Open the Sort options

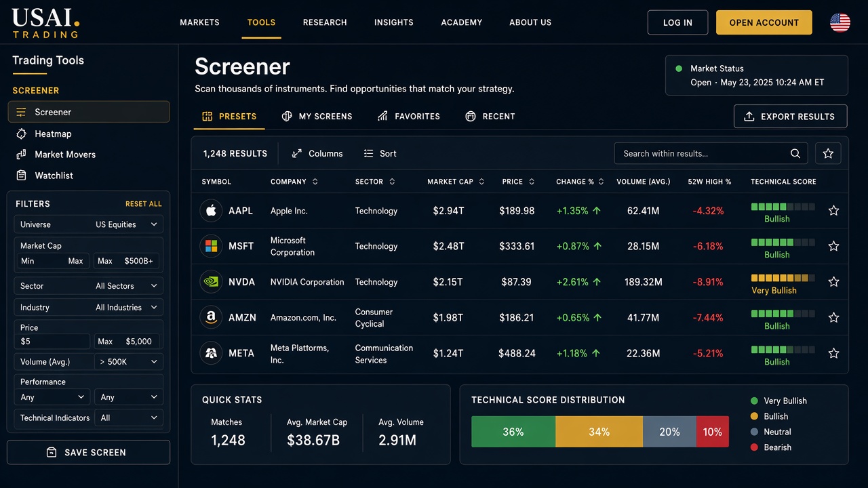[380, 154]
